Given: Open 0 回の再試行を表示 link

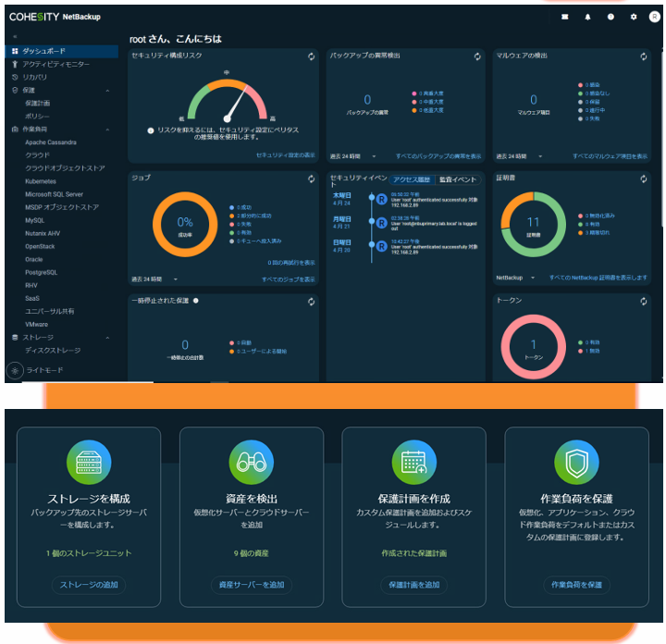Looking at the screenshot, I should (x=291, y=263).
